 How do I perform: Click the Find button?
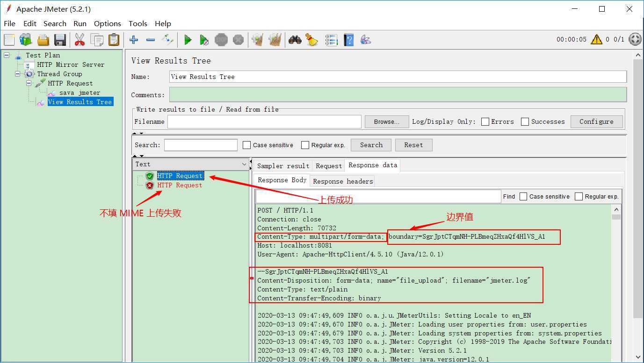(x=509, y=196)
